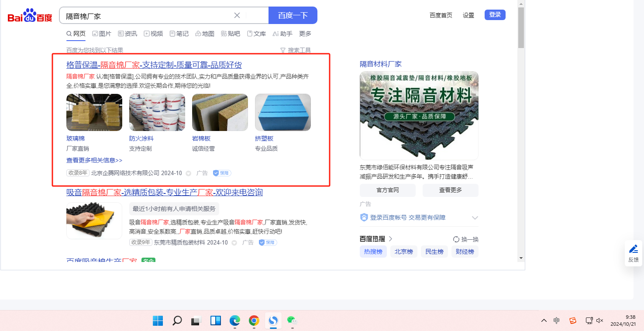The height and width of the screenshot is (331, 644).
Task: Click 查看更多相关信息>> link
Action: [x=94, y=160]
